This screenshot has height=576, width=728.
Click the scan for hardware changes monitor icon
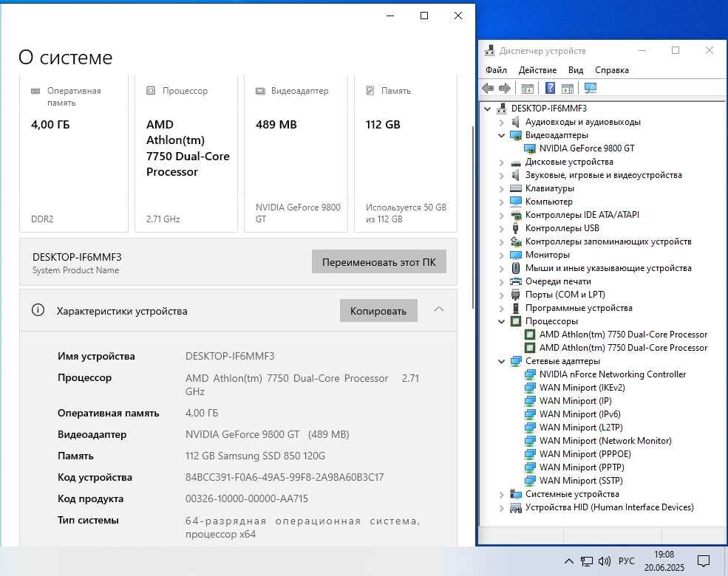tap(590, 88)
